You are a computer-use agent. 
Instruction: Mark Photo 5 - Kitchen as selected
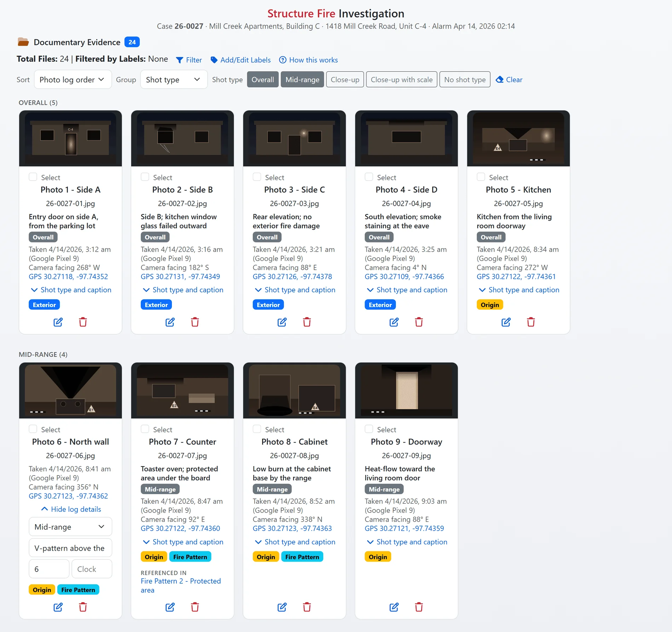tap(481, 177)
